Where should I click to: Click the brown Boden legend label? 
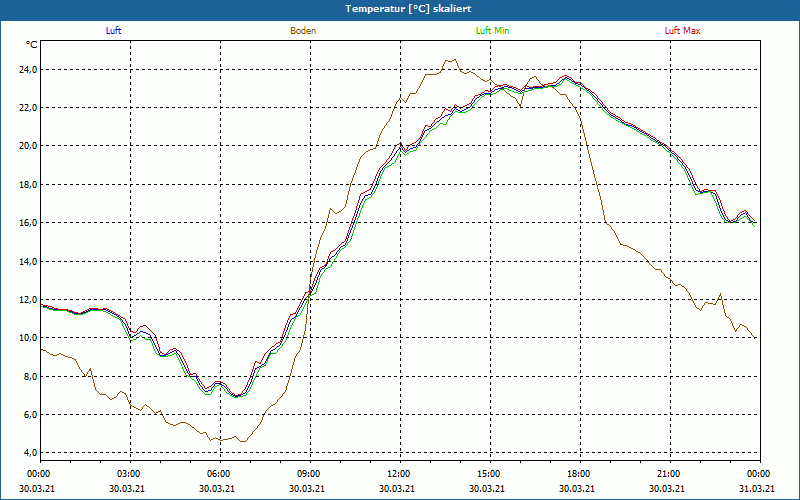[303, 31]
